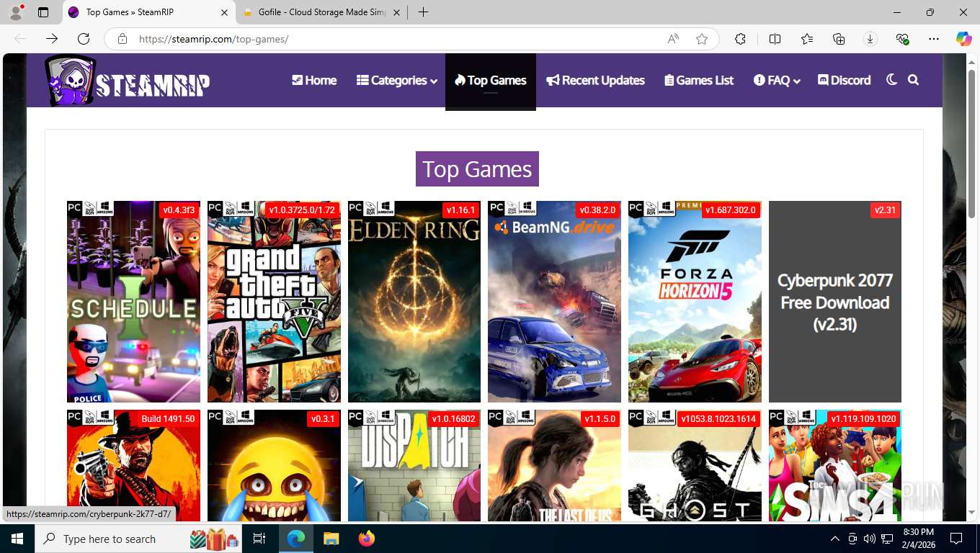Open the taskbar volume icon
Image resolution: width=980 pixels, height=553 pixels.
[870, 539]
